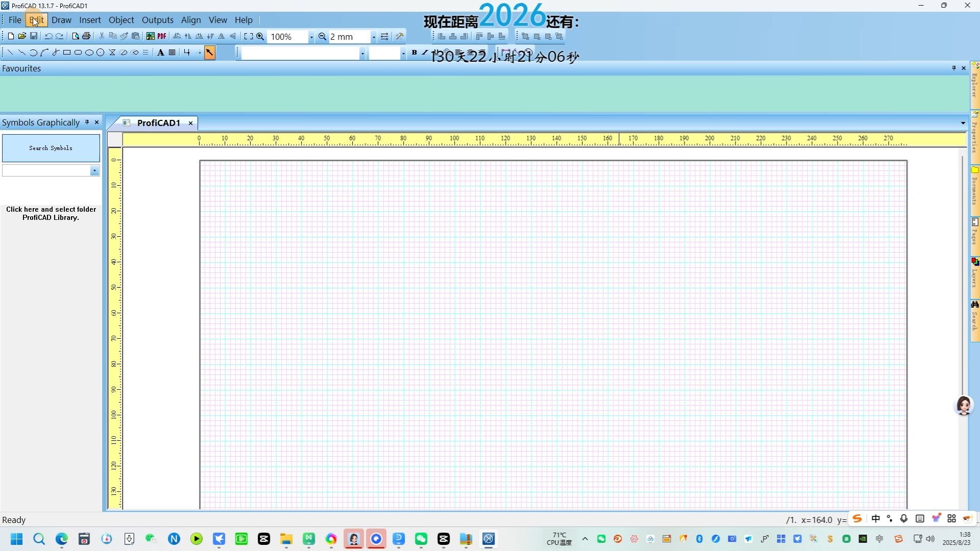Select the Line drawing tool

pyautogui.click(x=10, y=52)
